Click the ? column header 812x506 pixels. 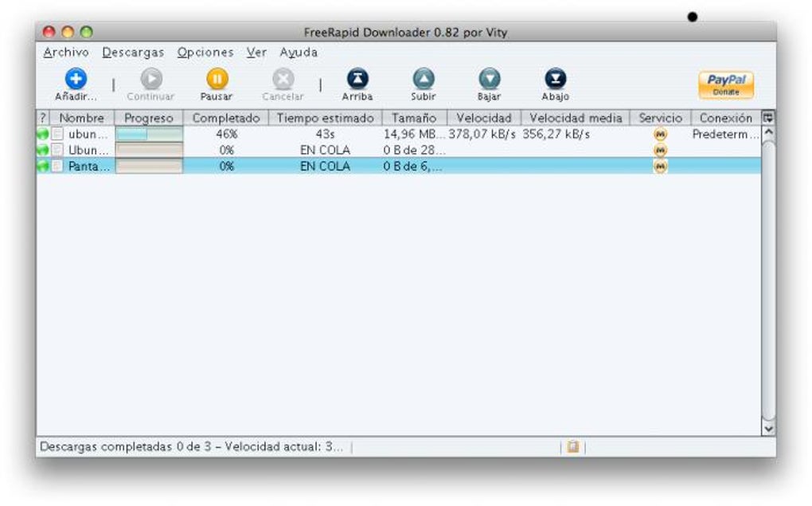[x=43, y=118]
